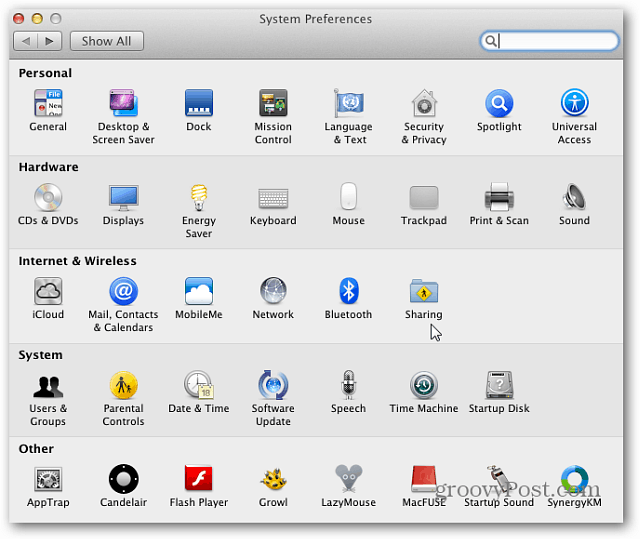Go back with the left arrow button
Image resolution: width=640 pixels, height=539 pixels.
pos(26,41)
